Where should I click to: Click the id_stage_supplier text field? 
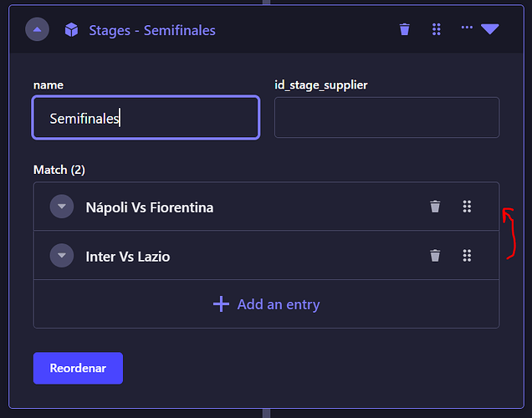click(x=386, y=118)
